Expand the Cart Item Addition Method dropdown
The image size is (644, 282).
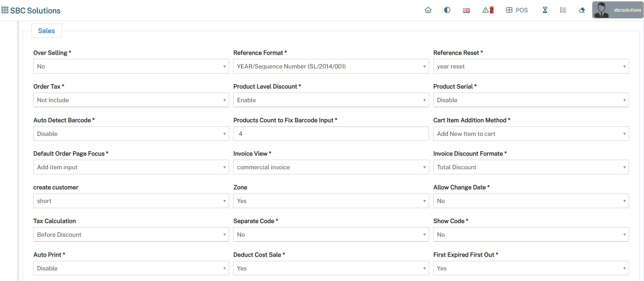pos(531,134)
